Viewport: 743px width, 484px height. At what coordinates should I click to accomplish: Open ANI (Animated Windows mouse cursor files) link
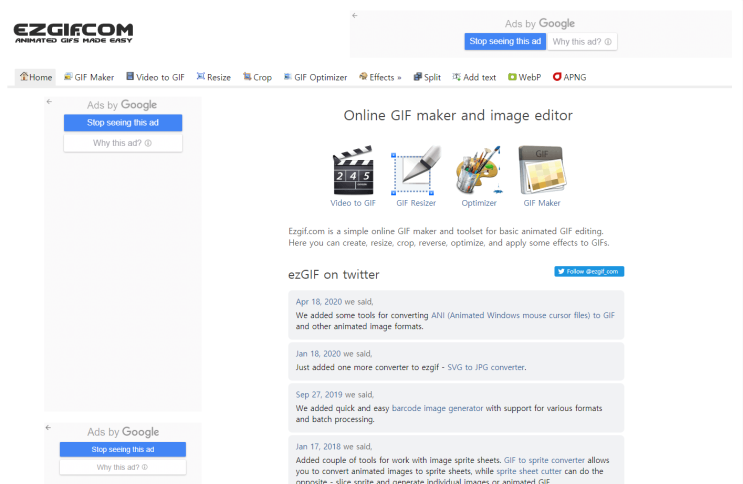click(x=523, y=315)
